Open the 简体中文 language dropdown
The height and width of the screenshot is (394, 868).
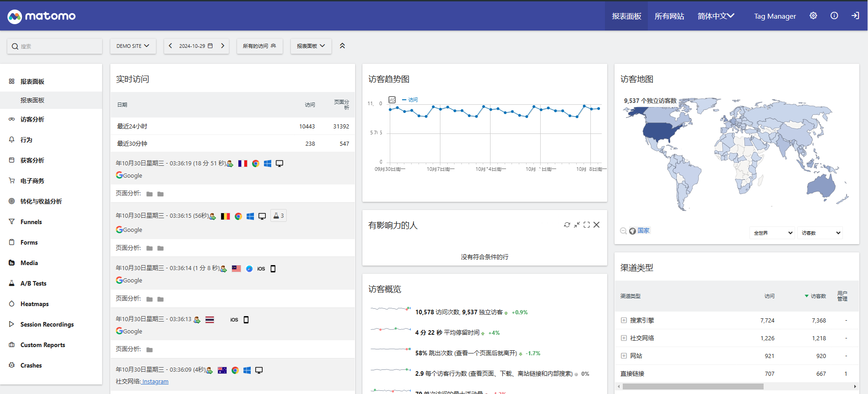tap(716, 16)
